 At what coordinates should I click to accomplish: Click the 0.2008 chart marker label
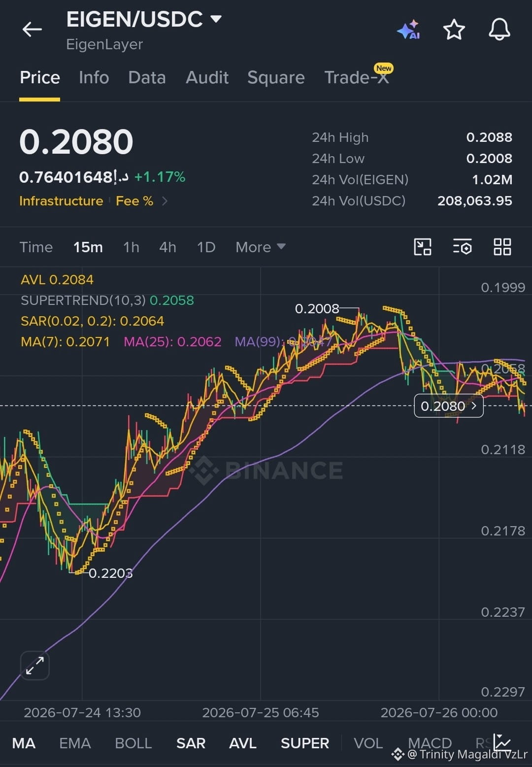tap(317, 309)
